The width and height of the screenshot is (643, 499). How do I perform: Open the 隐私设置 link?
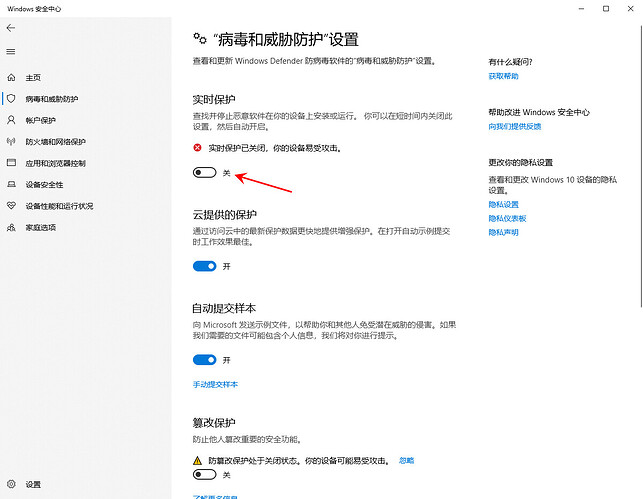504,204
